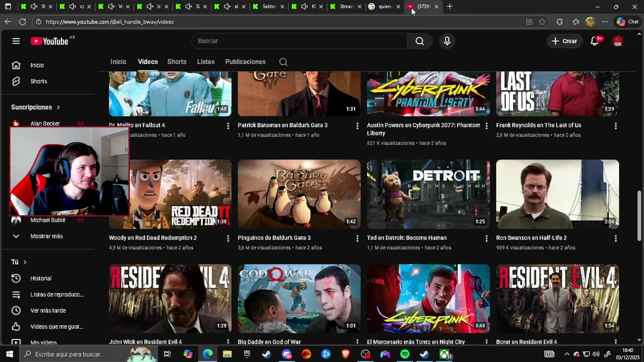
Task: Open more options for Pingüinos video
Action: pos(357,238)
